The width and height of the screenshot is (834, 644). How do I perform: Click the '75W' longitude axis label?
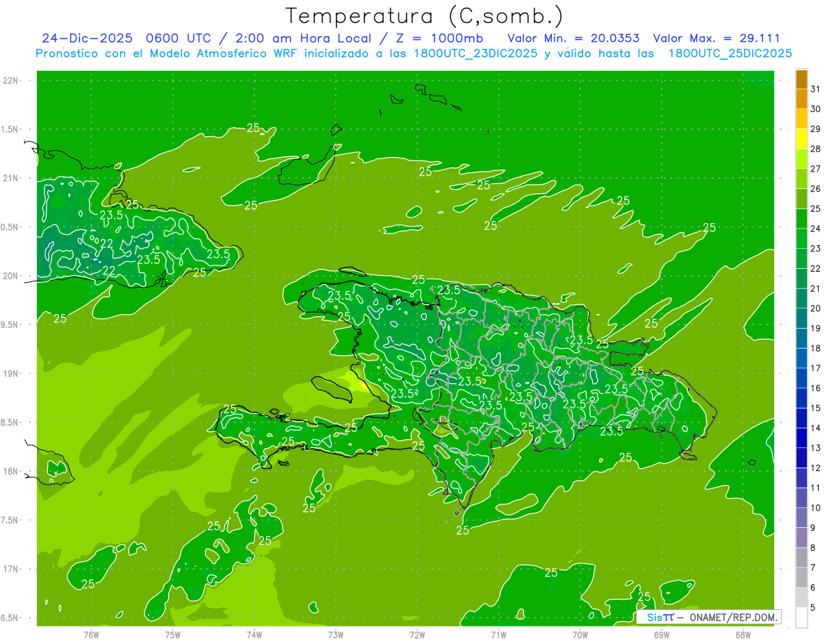[172, 634]
